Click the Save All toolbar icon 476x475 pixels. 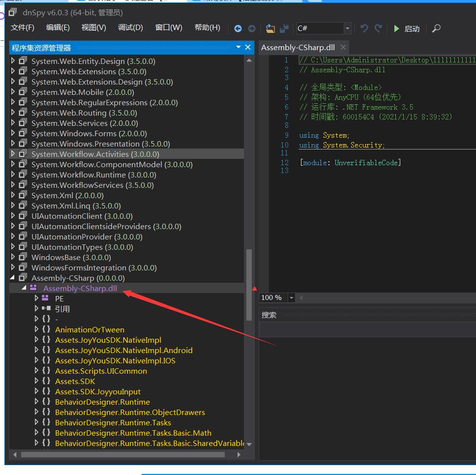coord(284,29)
